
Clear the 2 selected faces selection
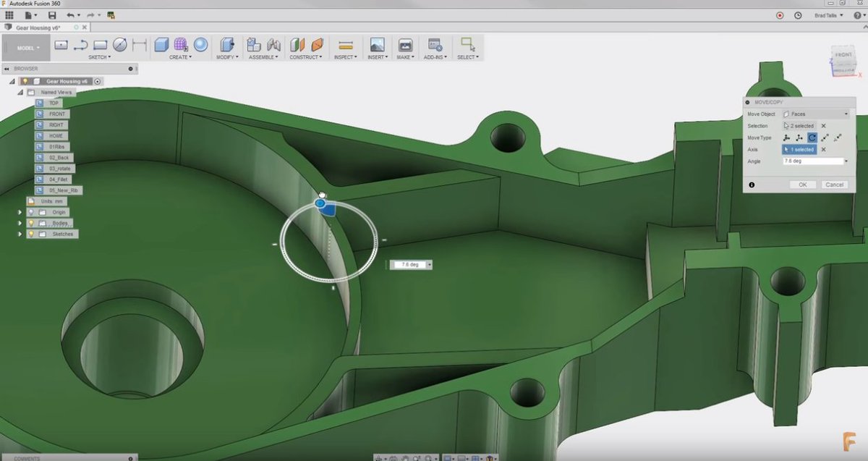point(823,126)
